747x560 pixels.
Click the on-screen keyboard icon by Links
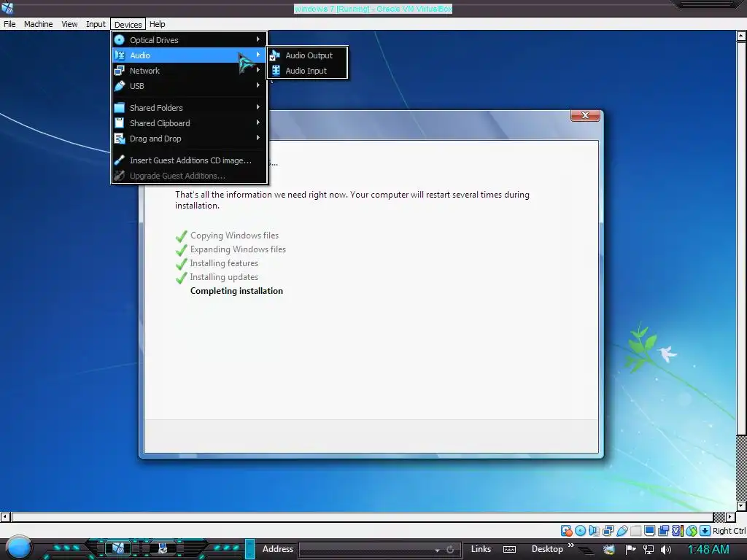coord(509,549)
